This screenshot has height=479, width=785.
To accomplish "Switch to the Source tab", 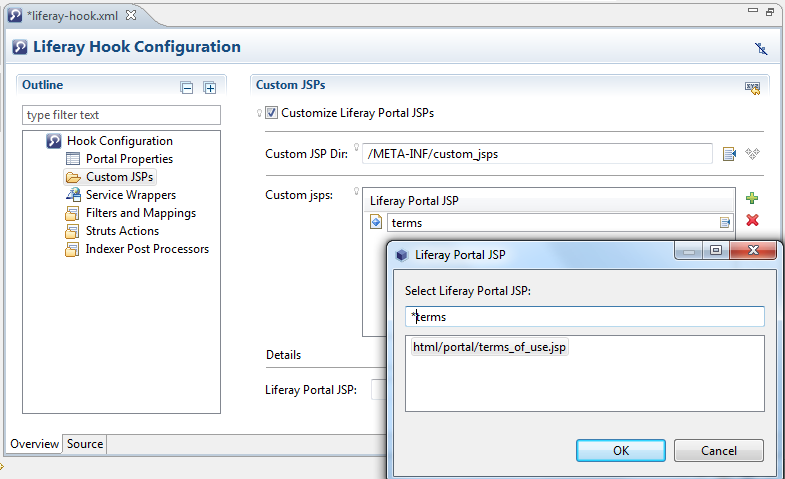I will [x=85, y=444].
